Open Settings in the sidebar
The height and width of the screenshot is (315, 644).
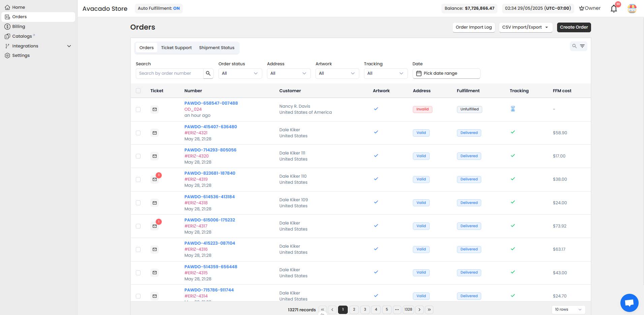(38, 56)
